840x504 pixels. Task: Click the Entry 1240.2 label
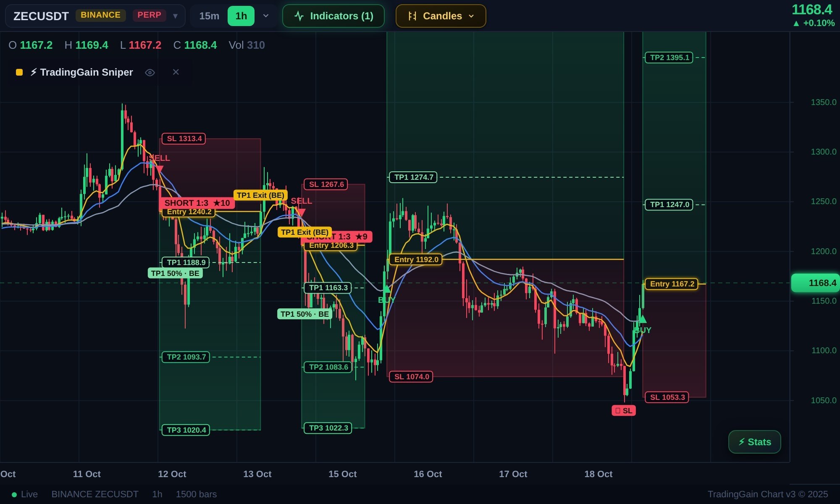point(189,212)
